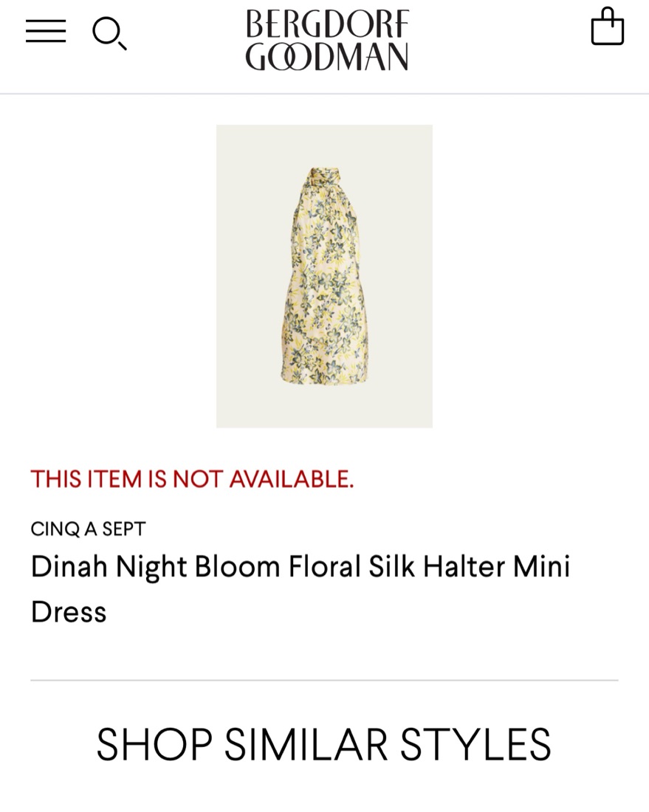This screenshot has height=812, width=649.
Task: Return home via the Bergdorf Goodman wordmark
Action: (326, 40)
